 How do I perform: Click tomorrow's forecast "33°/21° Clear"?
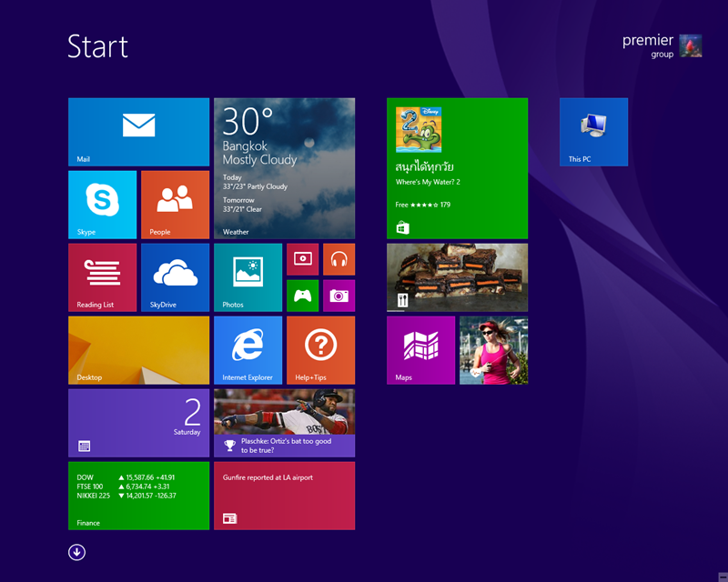point(242,209)
